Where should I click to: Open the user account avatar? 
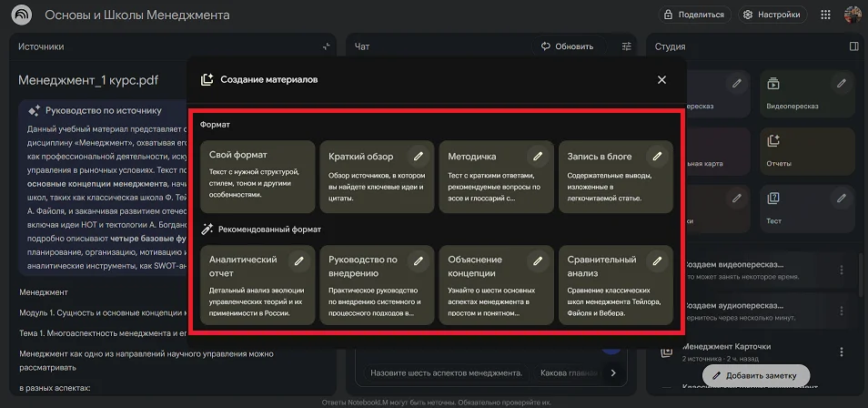point(853,15)
